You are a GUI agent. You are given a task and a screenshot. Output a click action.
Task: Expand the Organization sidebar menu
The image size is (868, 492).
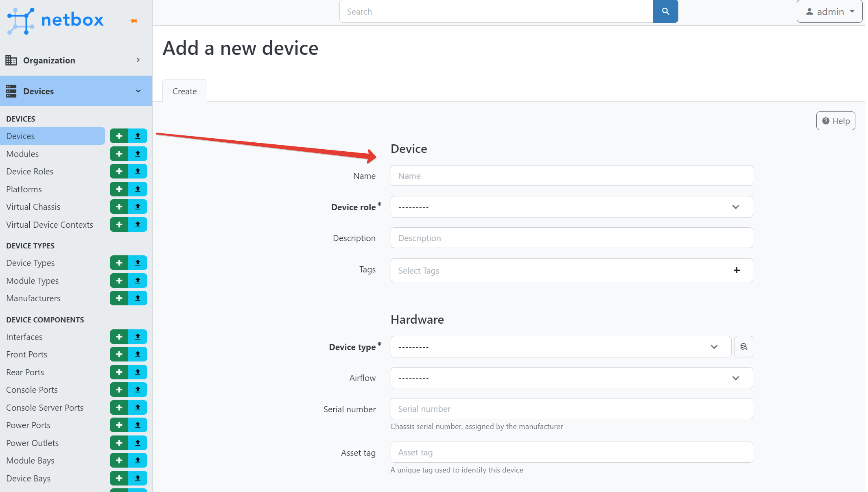click(76, 60)
